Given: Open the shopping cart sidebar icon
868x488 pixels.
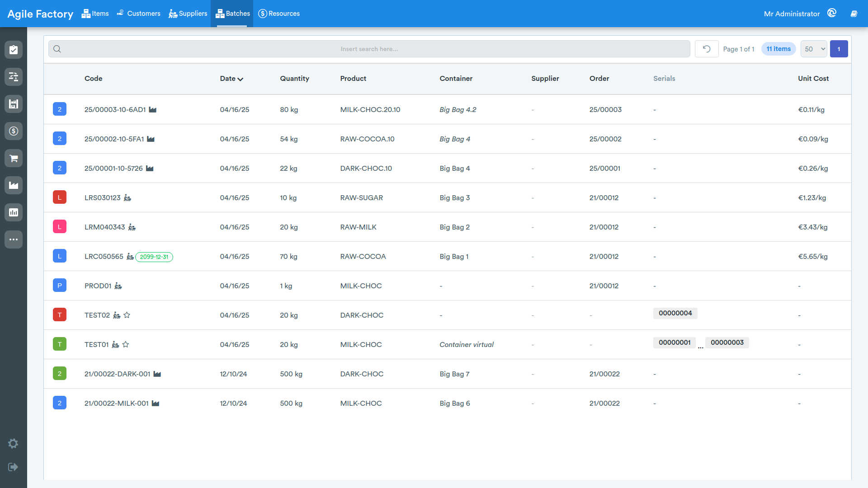Looking at the screenshot, I should 14,158.
